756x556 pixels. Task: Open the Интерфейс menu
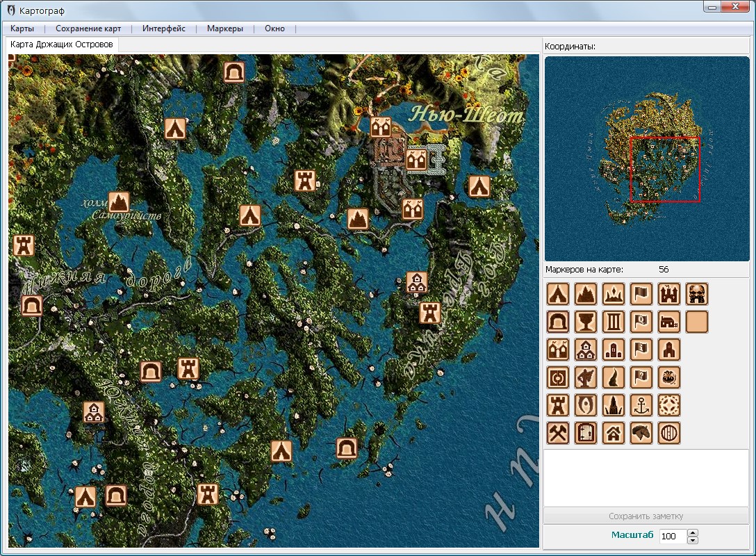(x=164, y=28)
